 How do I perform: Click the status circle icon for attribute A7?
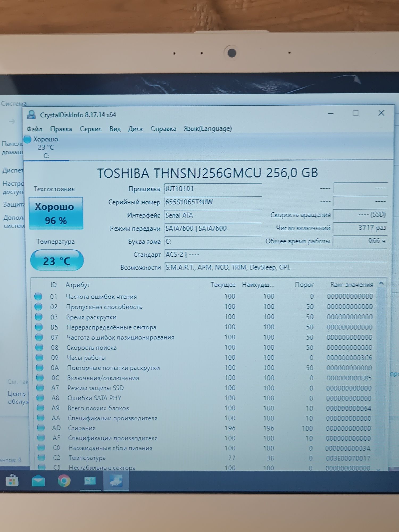(40, 388)
